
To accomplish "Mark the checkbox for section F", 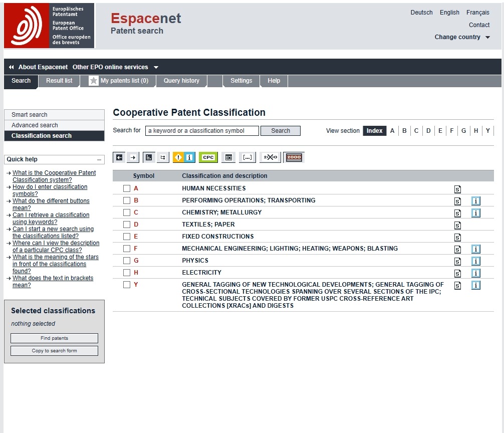I will (x=127, y=249).
